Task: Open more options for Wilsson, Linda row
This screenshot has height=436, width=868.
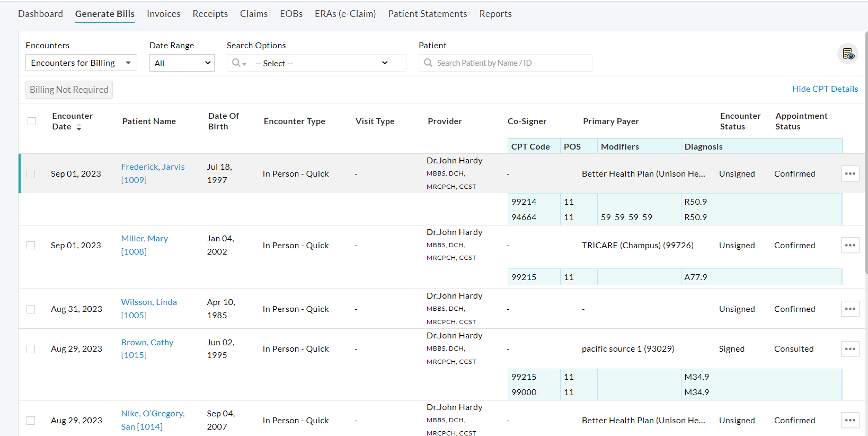Action: [850, 309]
